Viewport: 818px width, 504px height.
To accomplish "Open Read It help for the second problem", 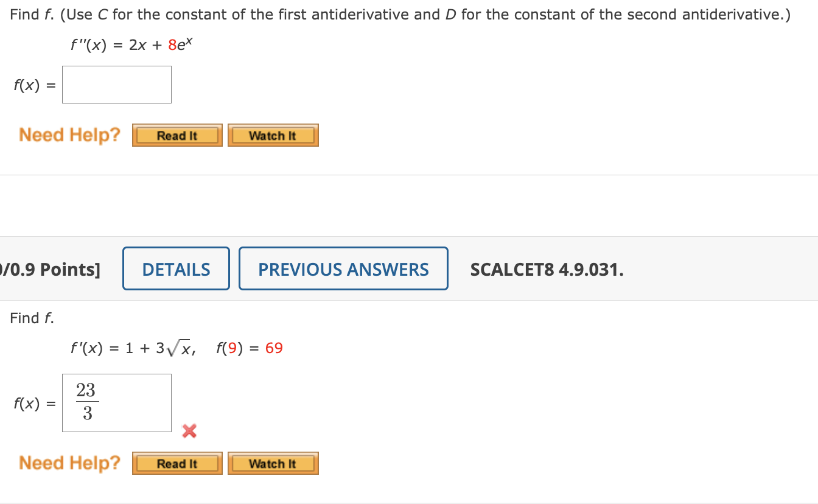I will [x=177, y=463].
